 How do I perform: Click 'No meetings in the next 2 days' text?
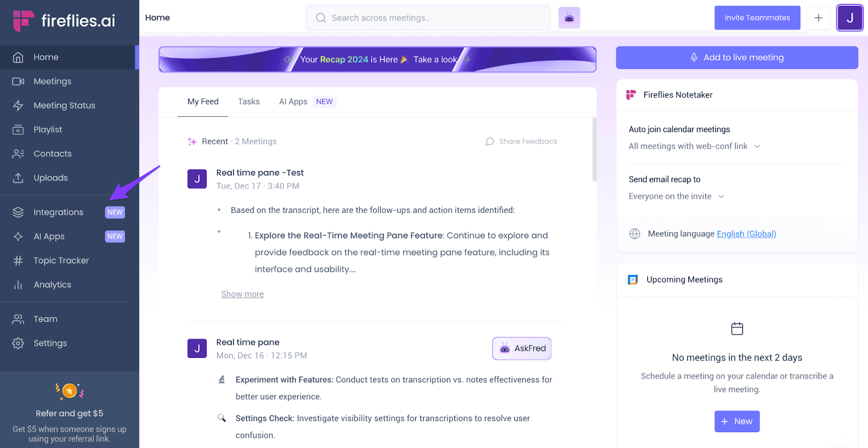click(737, 358)
